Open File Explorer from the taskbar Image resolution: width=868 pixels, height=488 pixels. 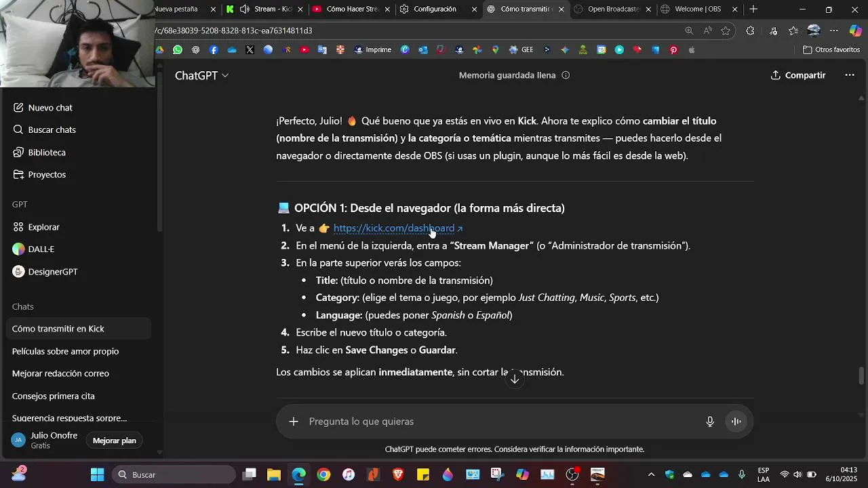(x=274, y=474)
